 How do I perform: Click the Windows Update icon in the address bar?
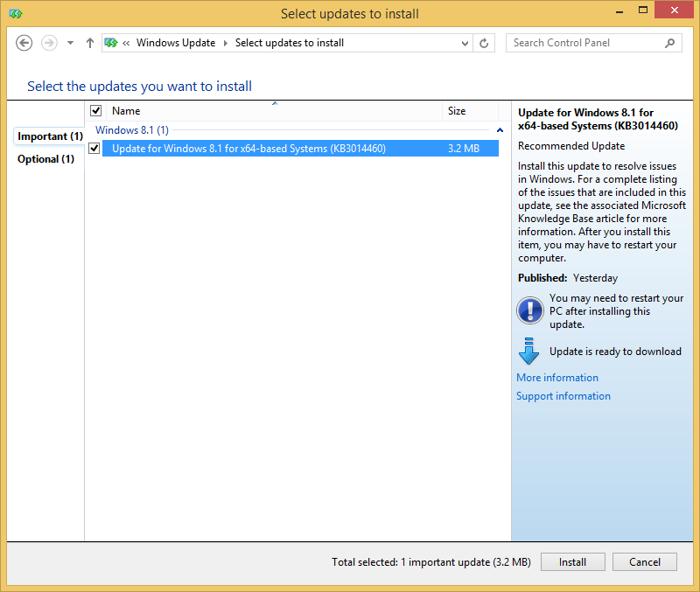coord(111,42)
